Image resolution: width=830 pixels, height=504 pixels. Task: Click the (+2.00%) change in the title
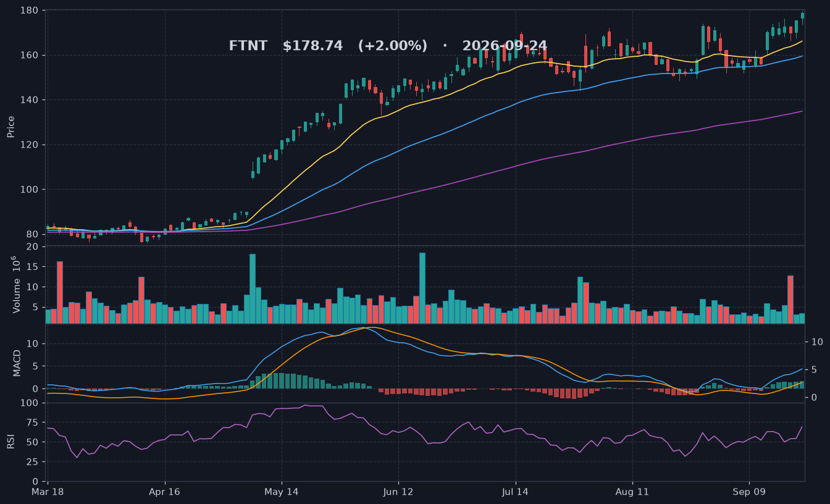coord(393,46)
